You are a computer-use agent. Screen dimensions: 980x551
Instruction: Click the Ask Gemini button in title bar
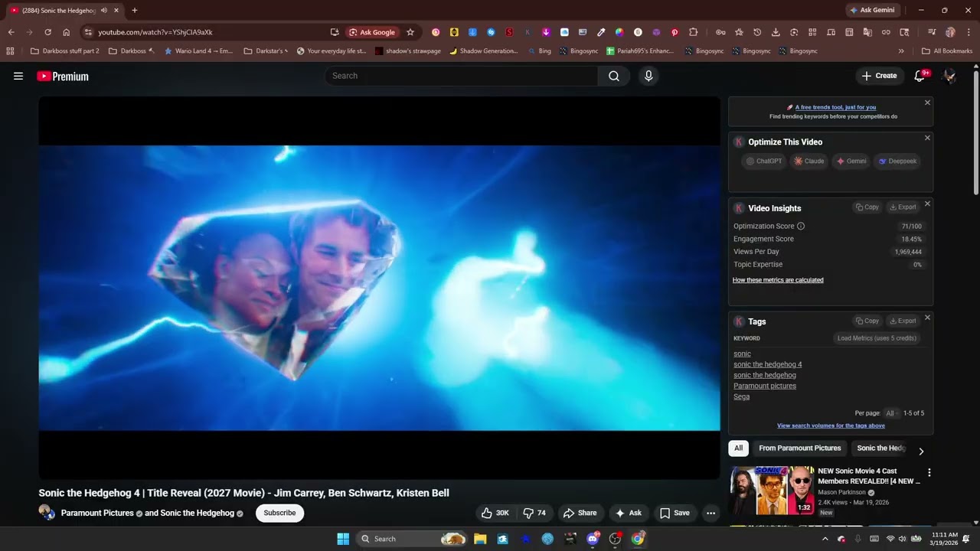click(x=872, y=10)
